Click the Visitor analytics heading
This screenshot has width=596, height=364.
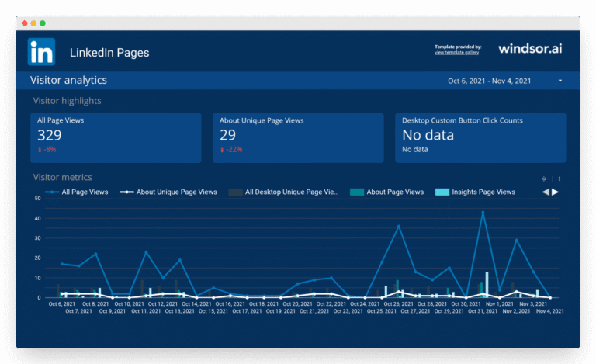click(68, 80)
